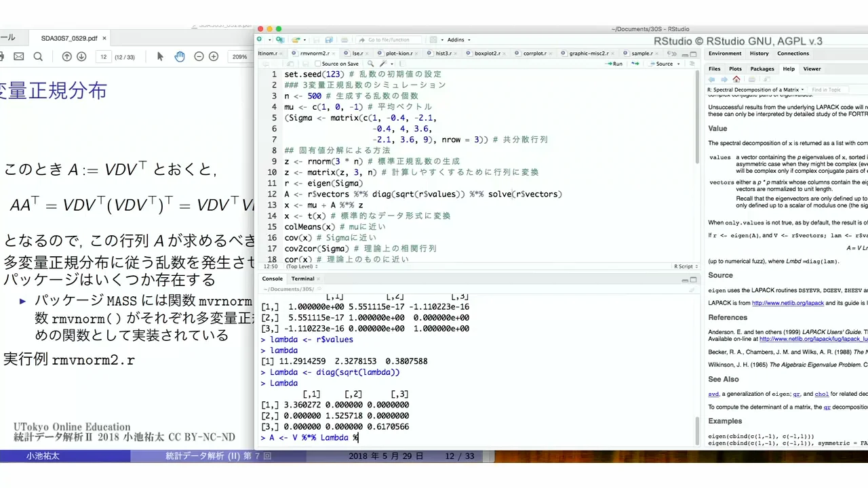
Task: Open the Top Level code section dropdown
Action: click(x=303, y=266)
